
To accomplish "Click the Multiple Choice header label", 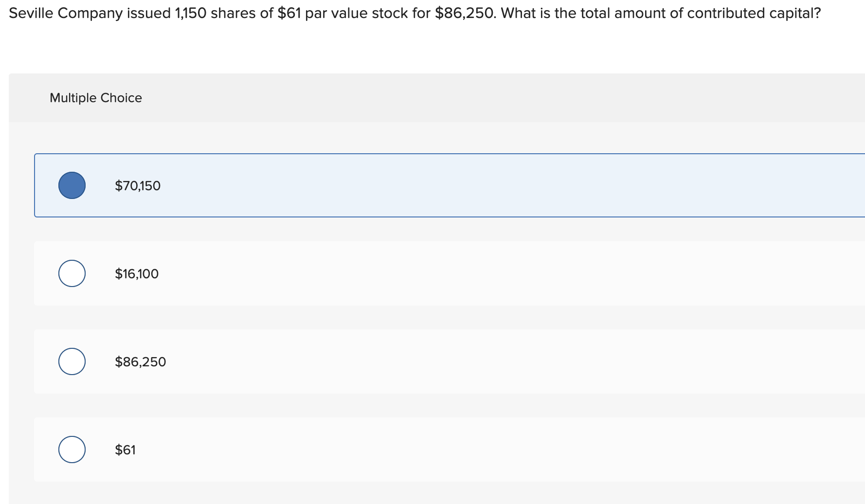I will click(x=96, y=97).
